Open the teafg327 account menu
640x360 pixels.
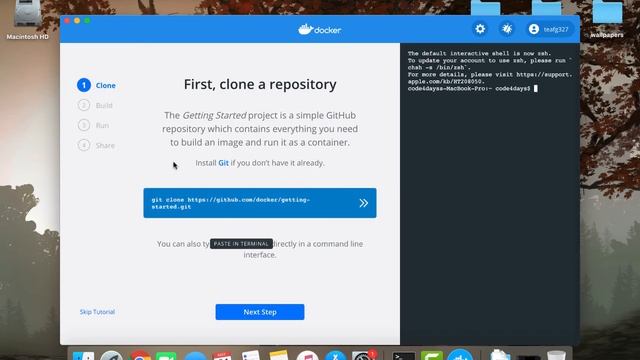tap(549, 29)
